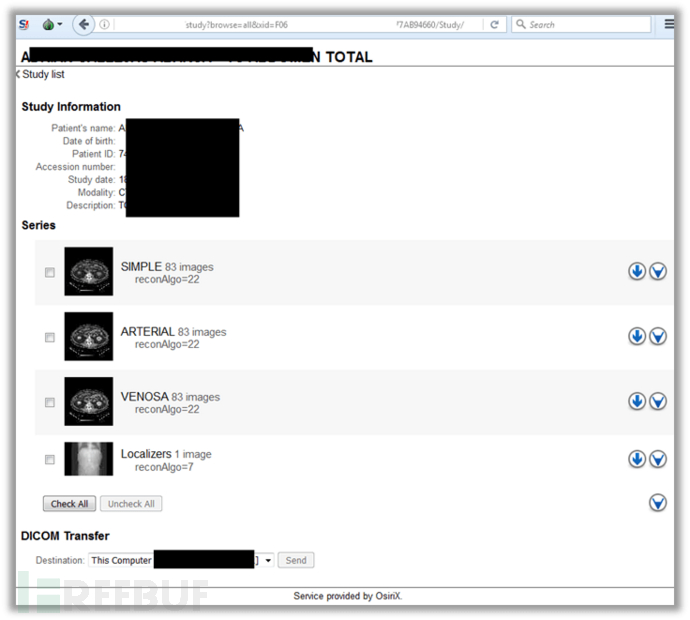Click the Study Information heading

[x=71, y=106]
